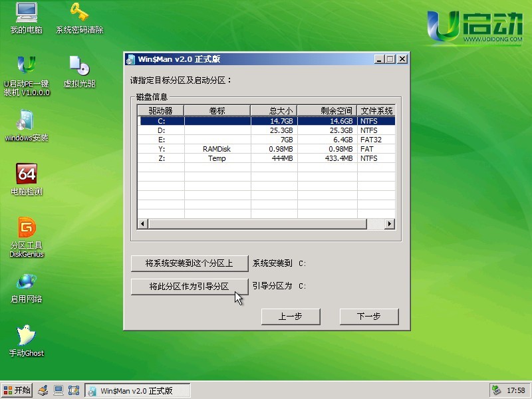Sort by 文件系统 column header
532x399 pixels.
[376, 110]
